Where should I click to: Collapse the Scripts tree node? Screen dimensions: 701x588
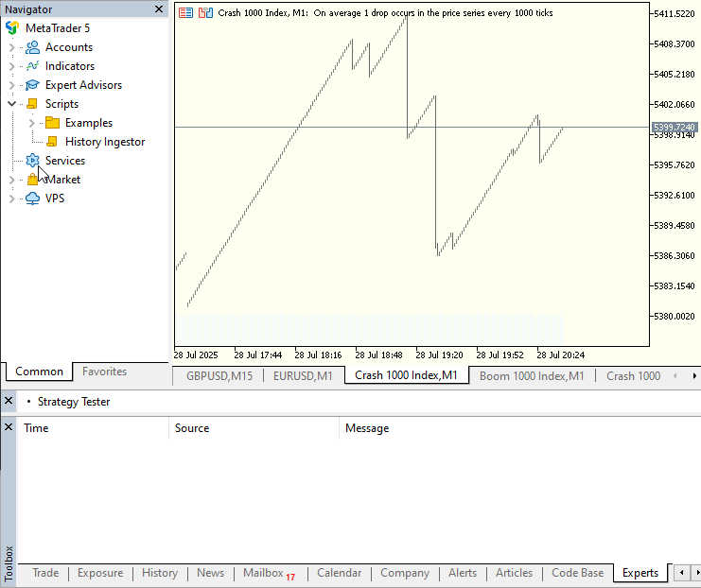pyautogui.click(x=12, y=104)
